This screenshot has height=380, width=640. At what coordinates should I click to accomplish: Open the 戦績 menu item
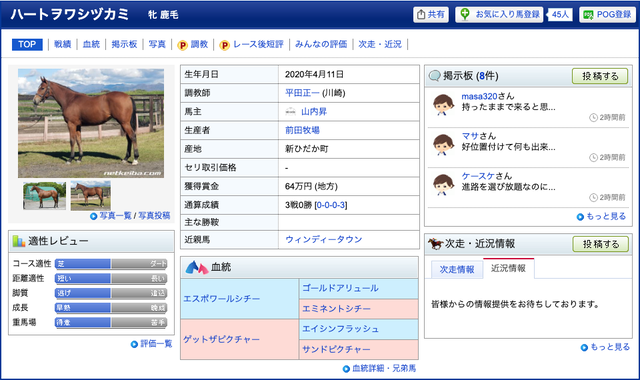[x=62, y=44]
